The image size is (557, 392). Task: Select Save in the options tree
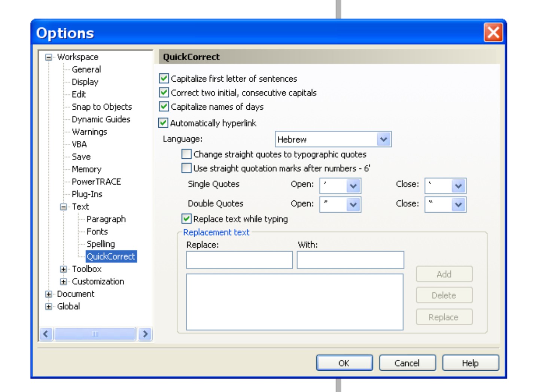tap(81, 157)
